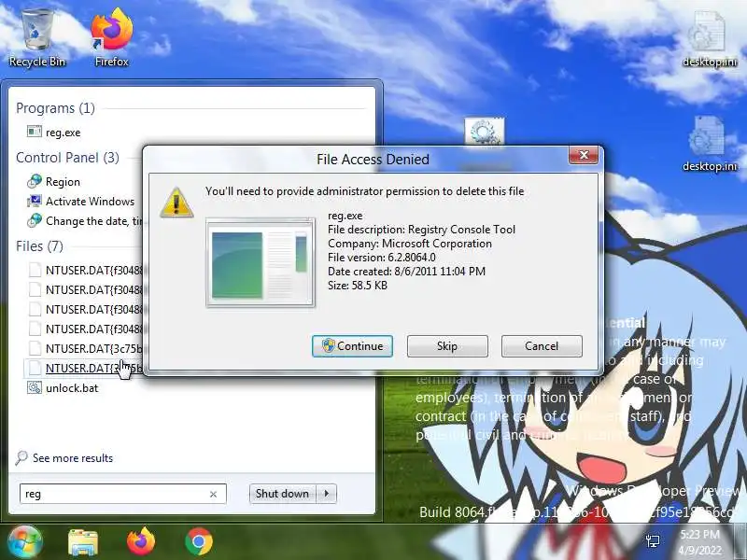
Task: Open the clock showing 5:23 PM
Action: tap(699, 542)
